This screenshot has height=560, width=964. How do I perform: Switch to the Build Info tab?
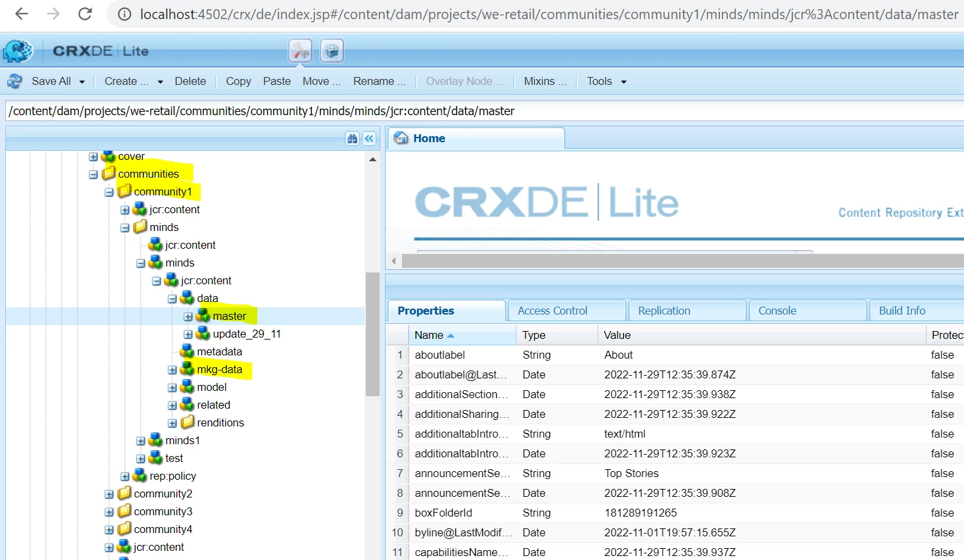pyautogui.click(x=917, y=311)
